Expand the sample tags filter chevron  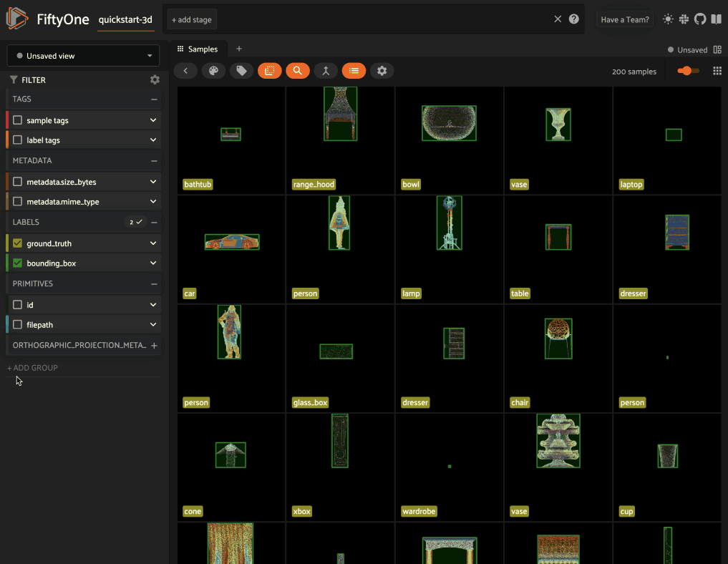tap(153, 120)
